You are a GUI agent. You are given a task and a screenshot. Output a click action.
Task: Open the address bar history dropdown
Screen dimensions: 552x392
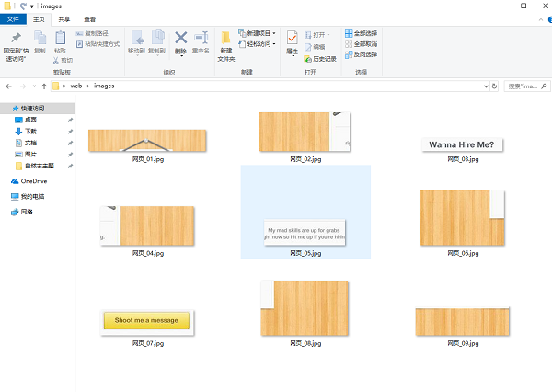(486, 86)
